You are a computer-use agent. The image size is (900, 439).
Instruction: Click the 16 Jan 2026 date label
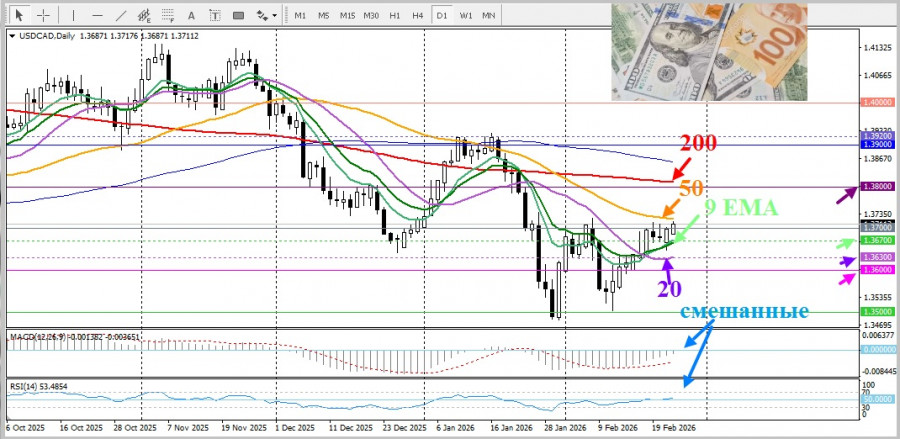click(x=512, y=429)
